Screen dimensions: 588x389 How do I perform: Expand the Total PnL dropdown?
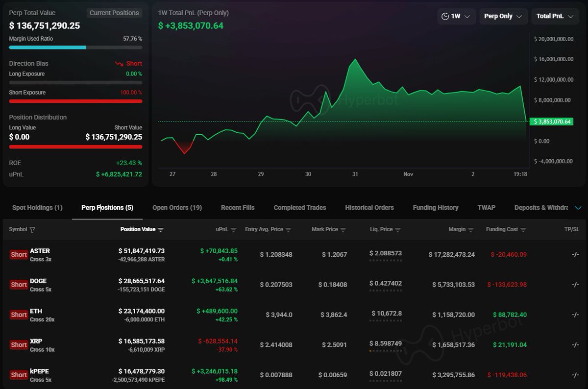555,16
